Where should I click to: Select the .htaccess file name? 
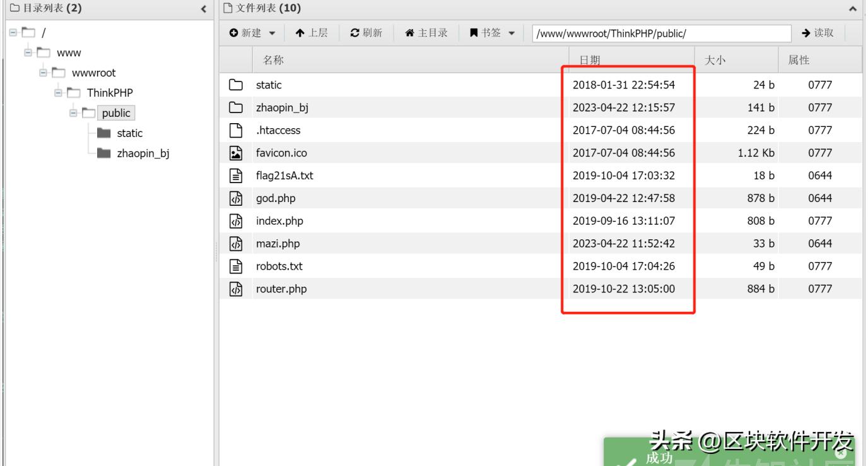pos(278,130)
